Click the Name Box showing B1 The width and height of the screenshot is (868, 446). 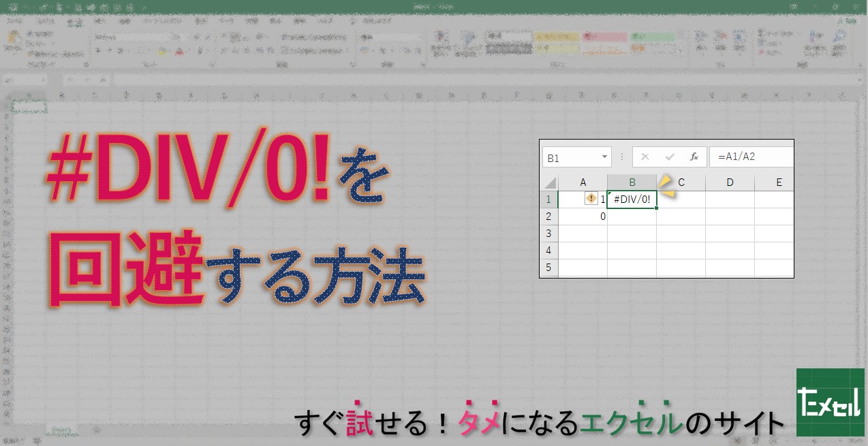point(569,157)
